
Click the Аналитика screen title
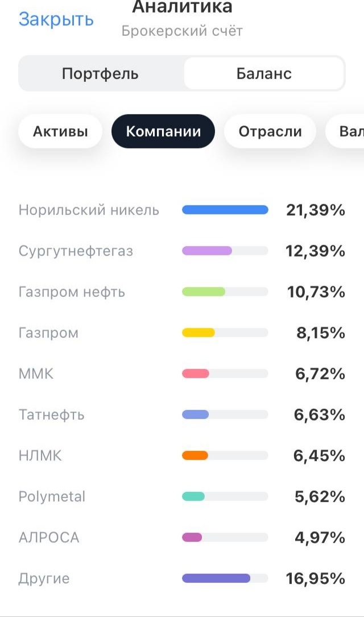[x=182, y=7]
